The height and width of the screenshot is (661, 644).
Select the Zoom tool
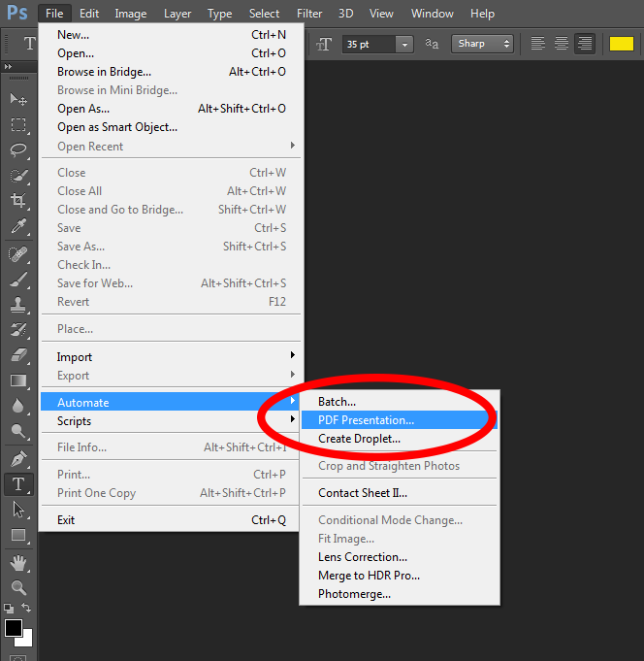pyautogui.click(x=18, y=587)
